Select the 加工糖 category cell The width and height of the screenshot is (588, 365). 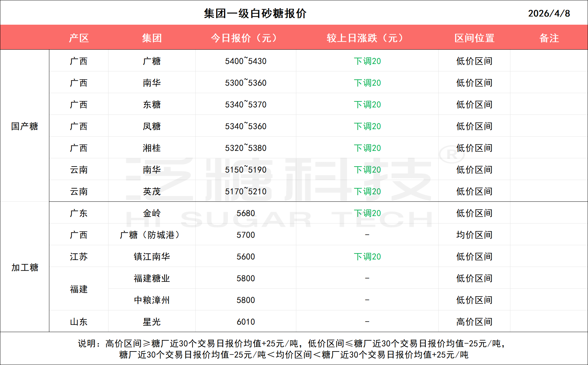tap(25, 267)
